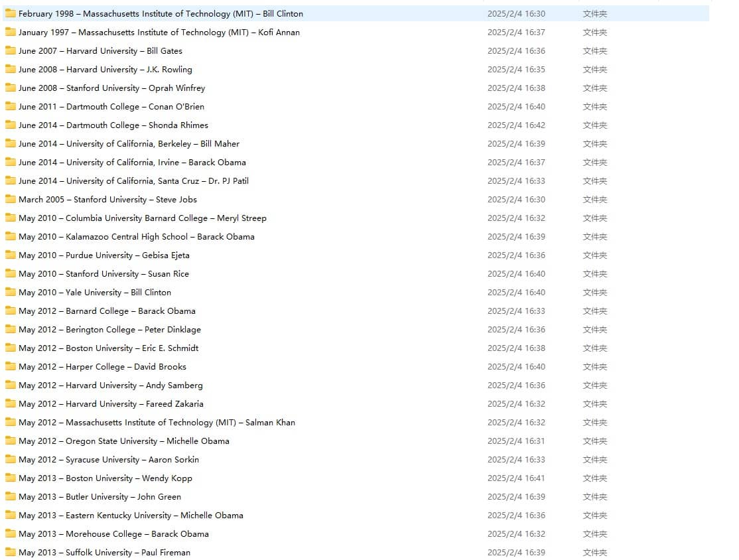Select 'June 2014 – Dartmouth College – Shonda Rhimes'
739x560 pixels.
tap(113, 125)
